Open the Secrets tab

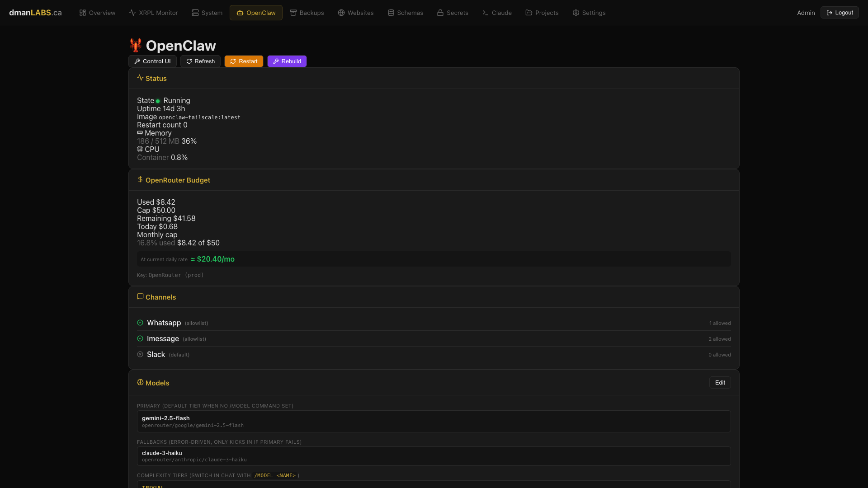click(x=453, y=13)
